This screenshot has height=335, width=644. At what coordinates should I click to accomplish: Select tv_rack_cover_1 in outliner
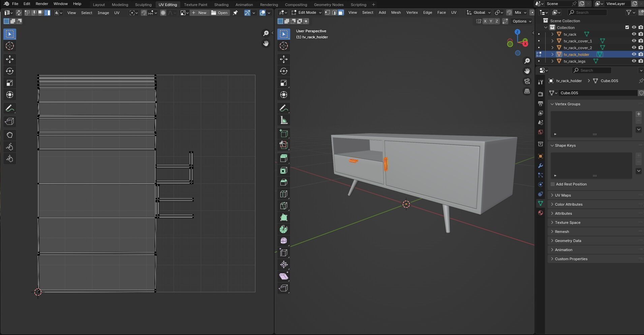point(578,41)
